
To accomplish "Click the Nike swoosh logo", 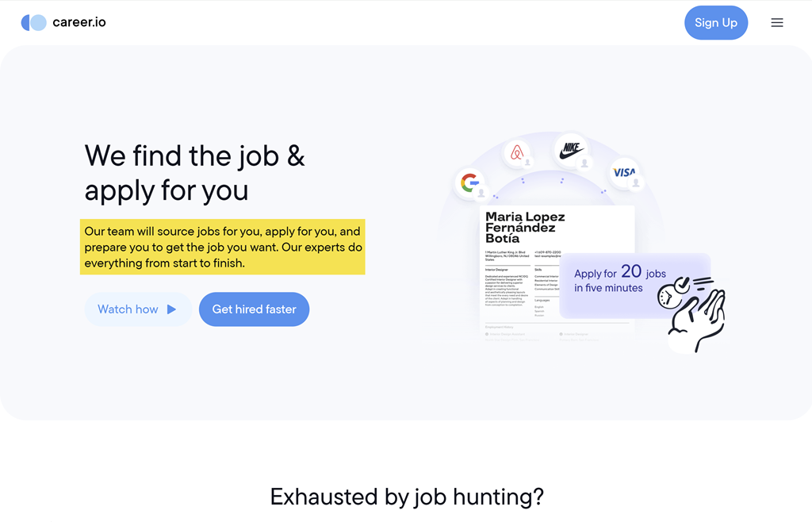I will (x=570, y=149).
